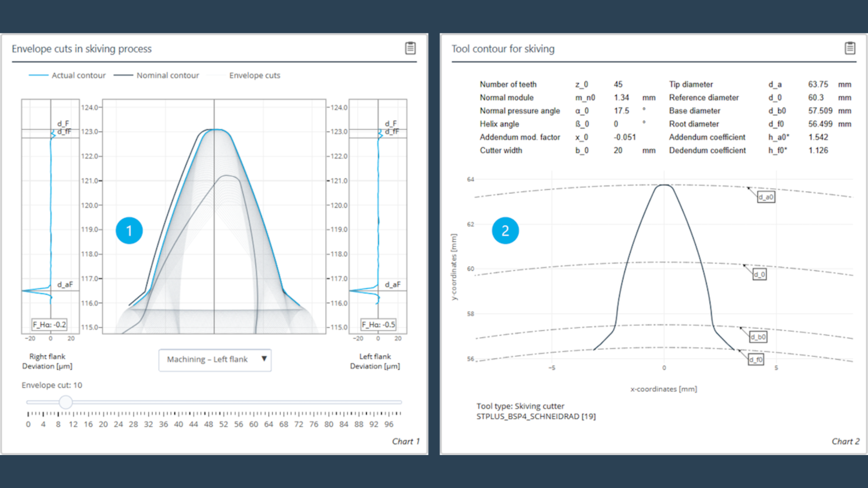Click the dropdown arrow beside Left flank
Image resolution: width=868 pixels, height=488 pixels.
[x=264, y=359]
